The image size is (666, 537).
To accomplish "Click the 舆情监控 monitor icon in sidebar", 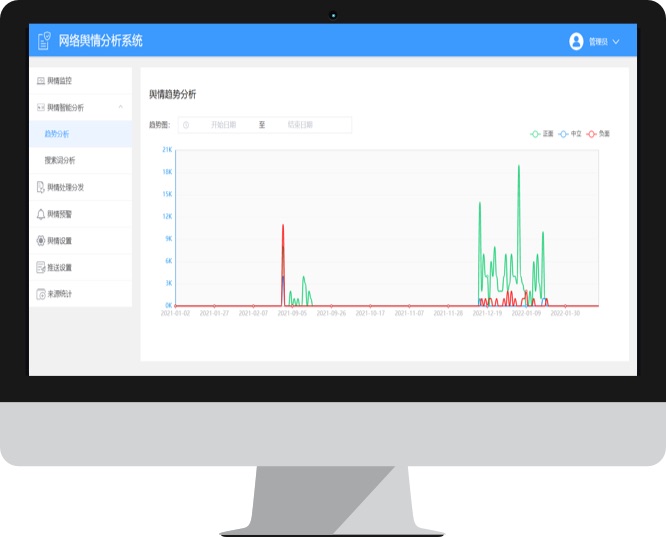I will (40, 80).
